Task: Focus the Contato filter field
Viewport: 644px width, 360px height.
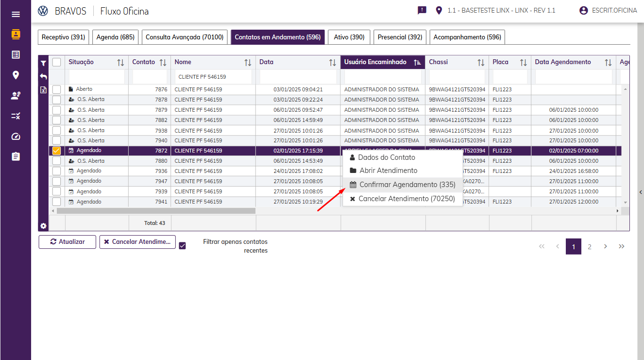Action: click(150, 77)
